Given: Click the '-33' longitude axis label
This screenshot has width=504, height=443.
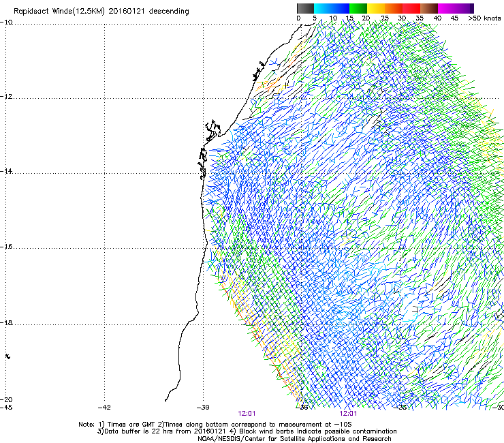Looking at the screenshot, I should [400, 408].
